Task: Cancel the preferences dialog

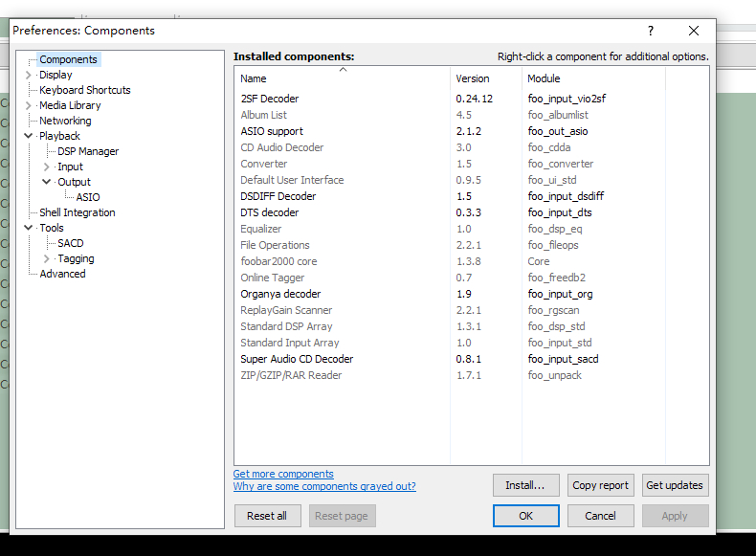Action: 600,516
